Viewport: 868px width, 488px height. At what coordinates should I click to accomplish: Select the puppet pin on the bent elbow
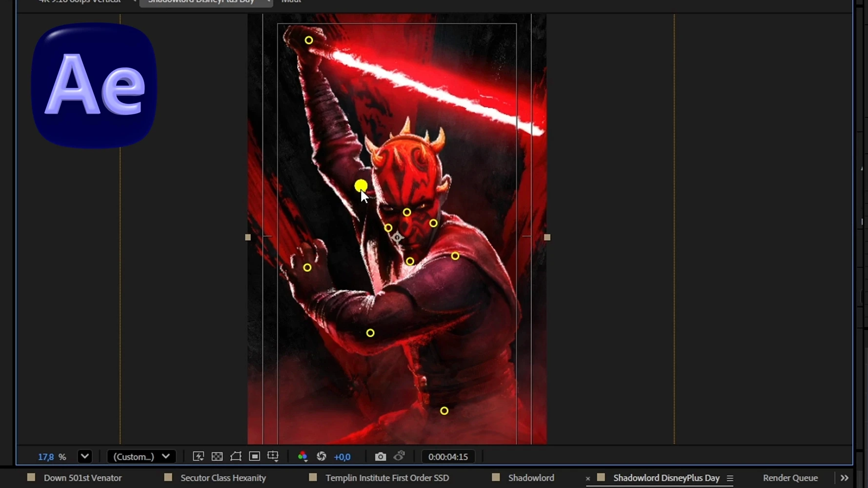(370, 333)
